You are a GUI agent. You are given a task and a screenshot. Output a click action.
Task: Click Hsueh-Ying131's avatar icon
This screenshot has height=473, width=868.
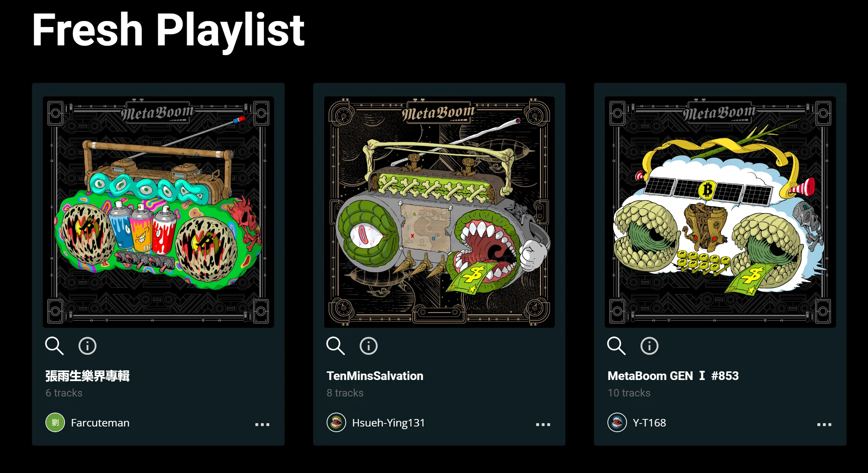point(336,422)
